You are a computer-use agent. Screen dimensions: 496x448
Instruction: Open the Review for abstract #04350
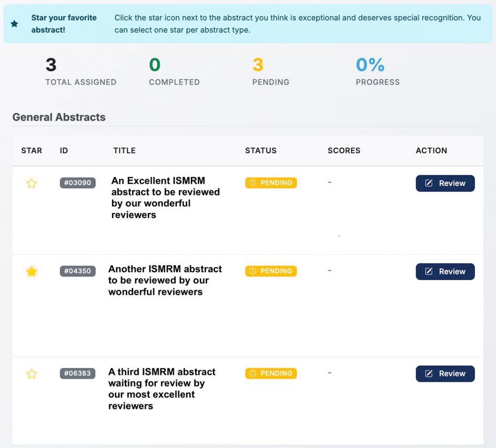point(445,272)
